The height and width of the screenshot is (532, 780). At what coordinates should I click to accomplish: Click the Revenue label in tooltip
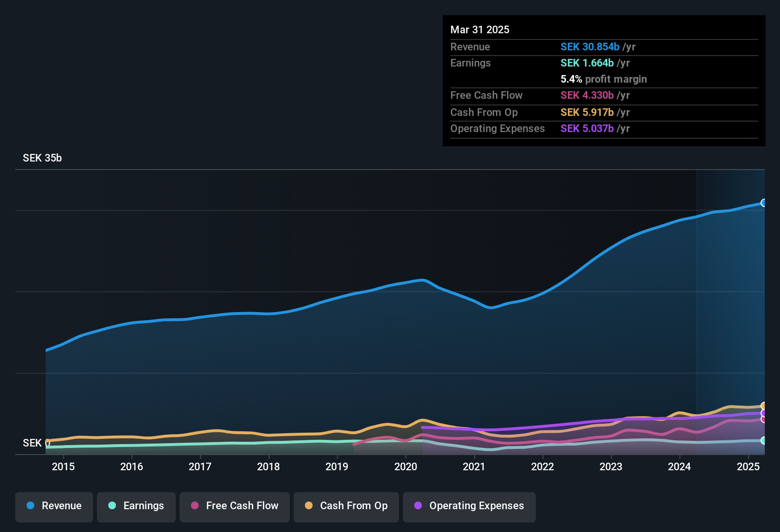[x=470, y=47]
